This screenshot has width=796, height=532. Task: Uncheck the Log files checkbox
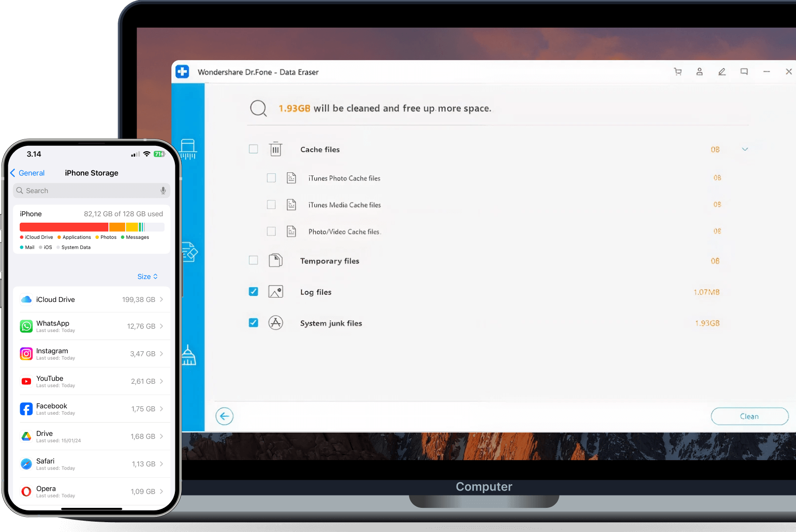point(253,292)
